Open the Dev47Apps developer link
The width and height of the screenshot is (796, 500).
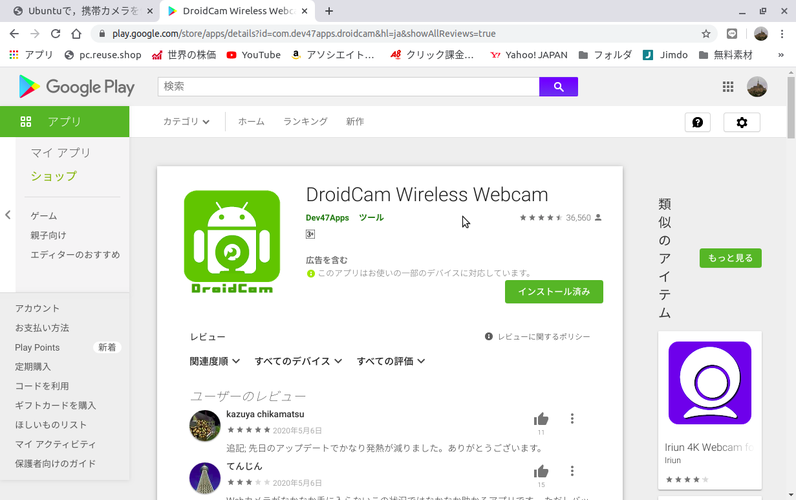327,217
